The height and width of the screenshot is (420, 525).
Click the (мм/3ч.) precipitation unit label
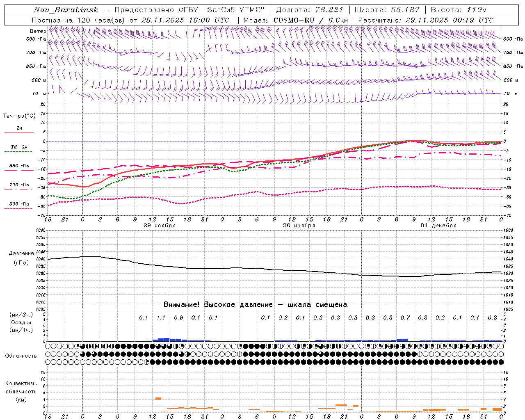[x=21, y=315]
